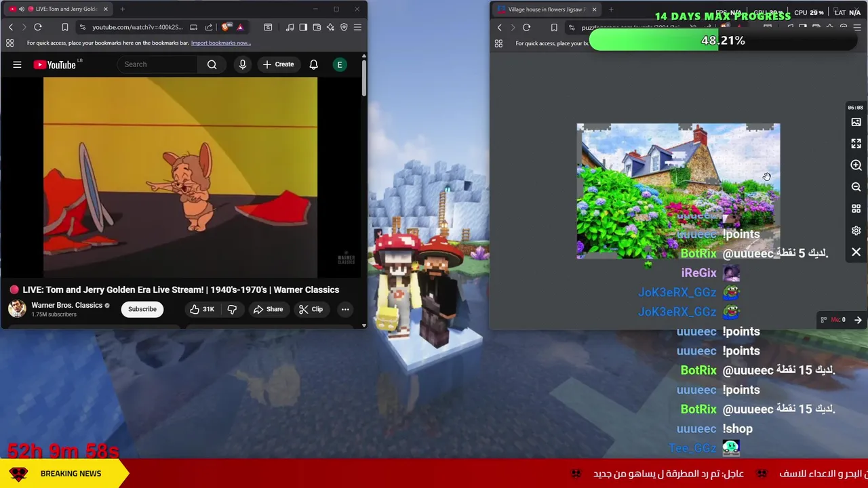Mute the Tom and Jerry tab audio
The height and width of the screenshot is (488, 868).
coord(22,9)
